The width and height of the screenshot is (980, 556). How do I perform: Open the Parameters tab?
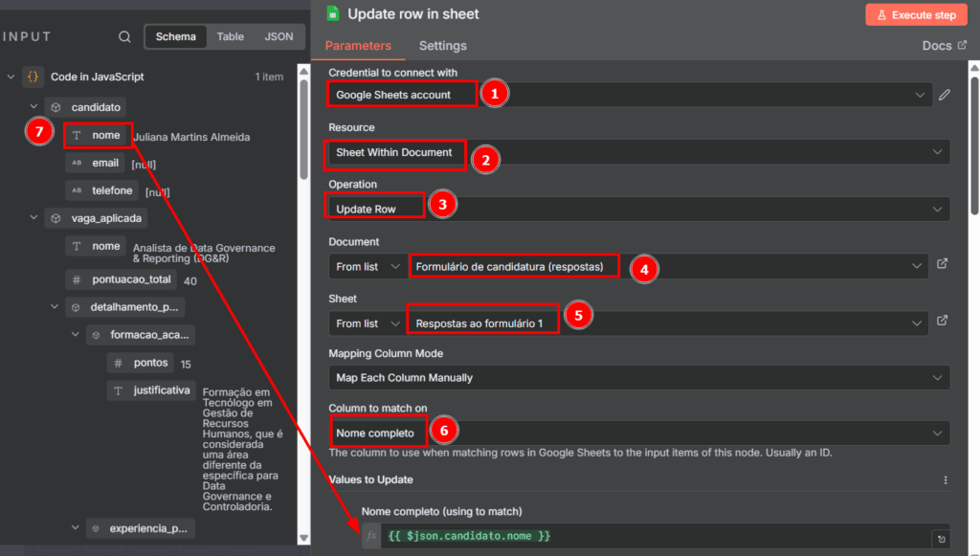[358, 46]
